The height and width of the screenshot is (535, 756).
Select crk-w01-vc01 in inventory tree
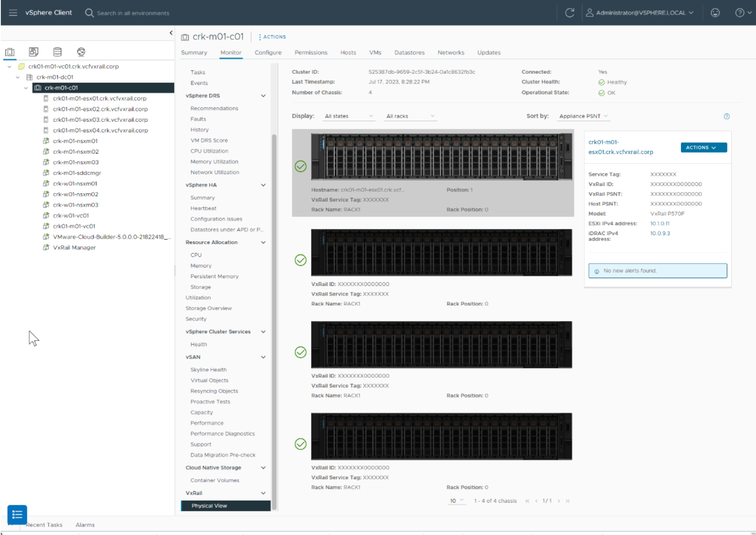[x=71, y=215]
